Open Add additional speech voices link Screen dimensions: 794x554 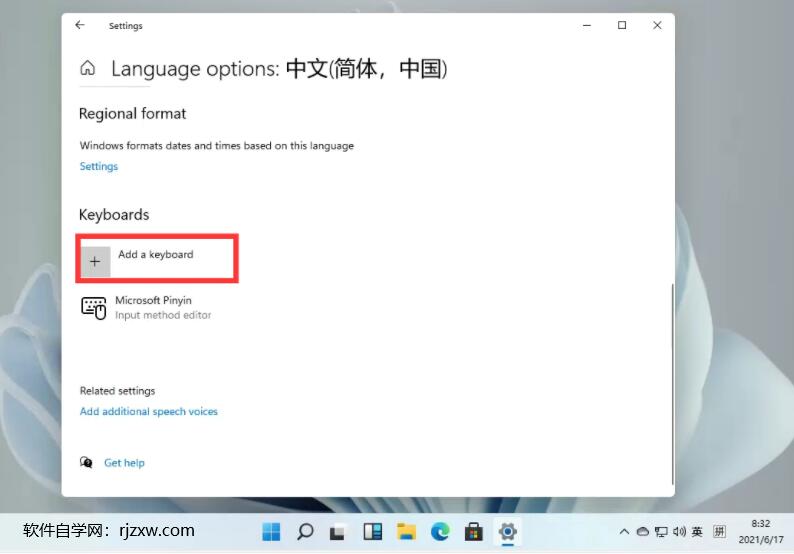tap(148, 411)
